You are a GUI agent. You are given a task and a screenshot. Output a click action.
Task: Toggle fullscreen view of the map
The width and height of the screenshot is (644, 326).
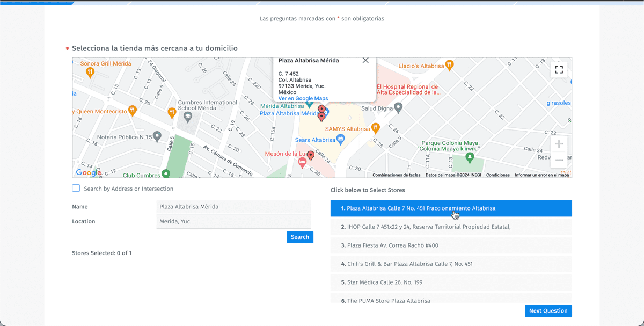559,70
